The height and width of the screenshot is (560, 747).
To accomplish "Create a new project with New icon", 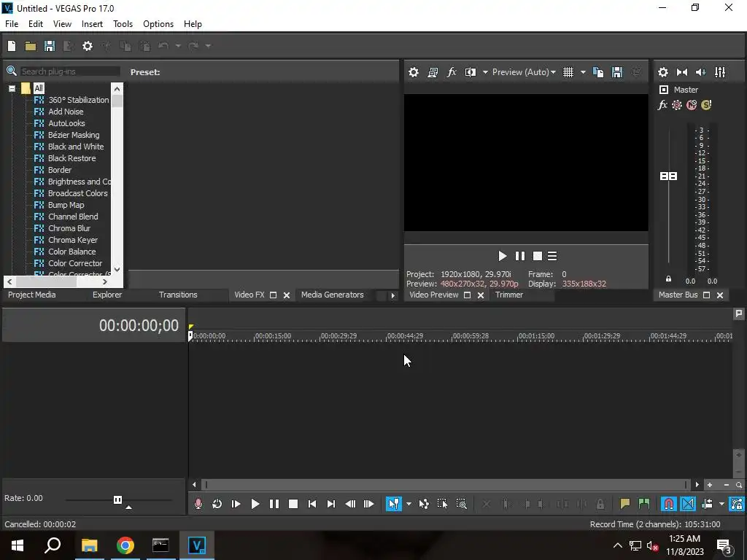I will [12, 46].
